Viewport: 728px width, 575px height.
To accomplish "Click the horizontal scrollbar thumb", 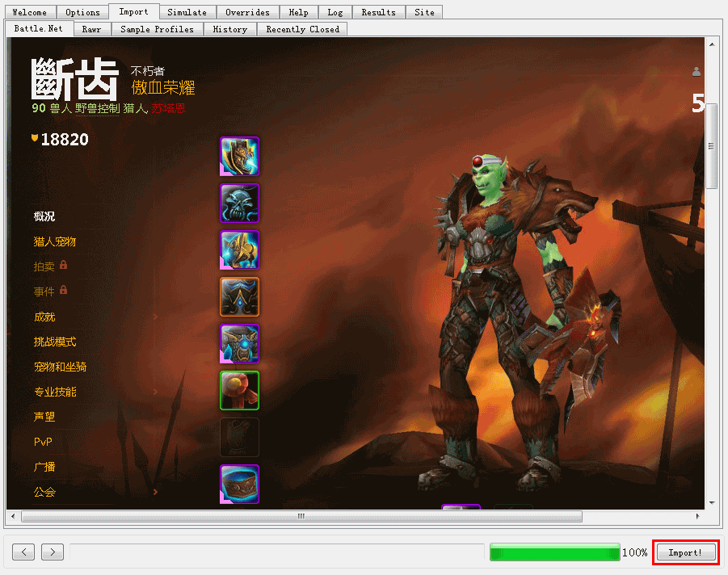I will (302, 516).
